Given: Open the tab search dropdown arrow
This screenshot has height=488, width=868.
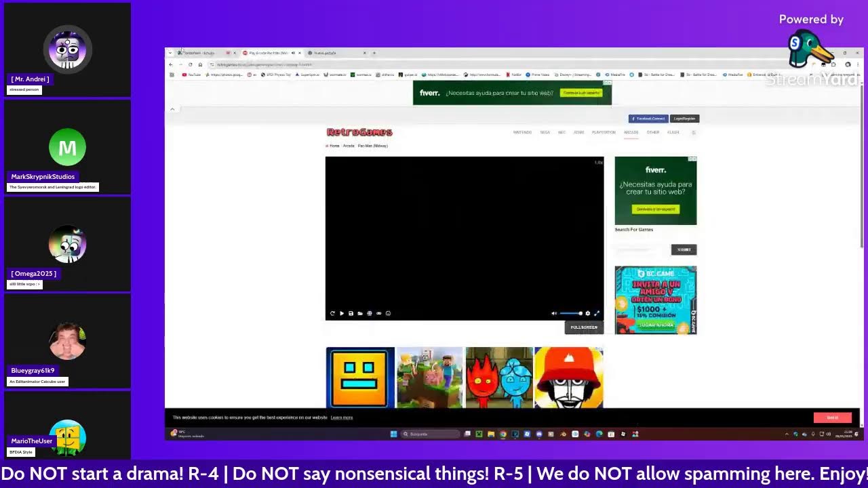Looking at the screenshot, I should point(170,53).
